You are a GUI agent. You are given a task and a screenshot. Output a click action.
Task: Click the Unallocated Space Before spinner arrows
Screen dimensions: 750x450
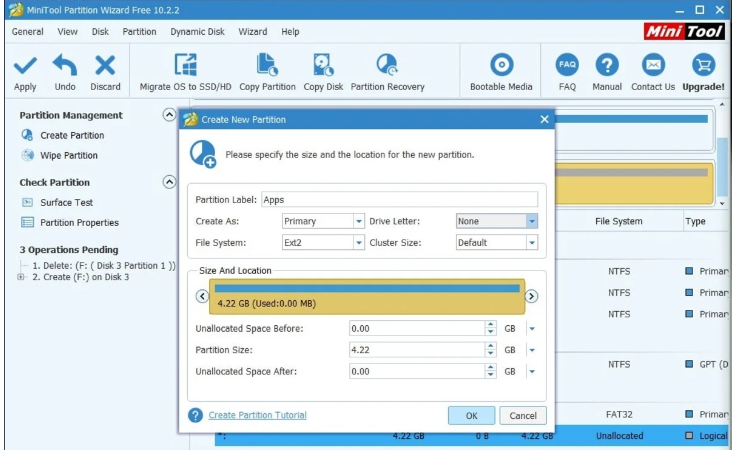point(490,329)
